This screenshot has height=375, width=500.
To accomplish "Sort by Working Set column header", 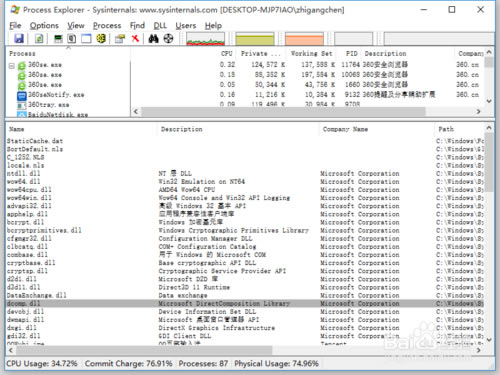I will click(x=311, y=54).
